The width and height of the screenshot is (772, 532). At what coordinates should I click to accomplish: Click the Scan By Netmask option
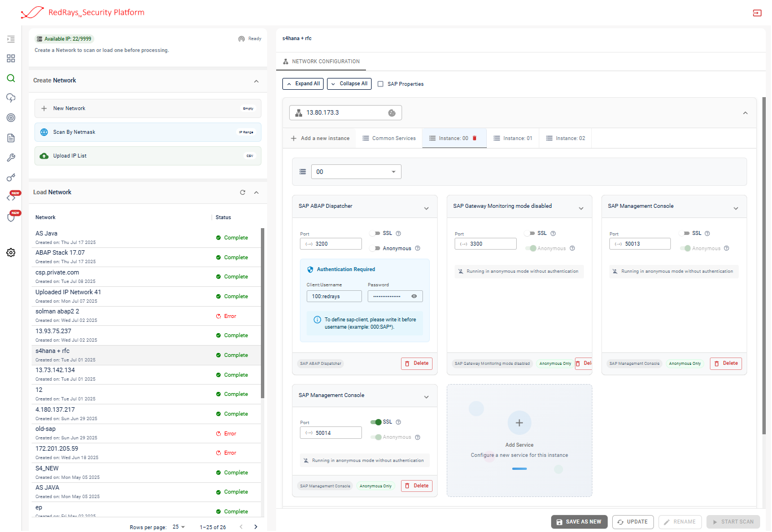click(x=148, y=132)
